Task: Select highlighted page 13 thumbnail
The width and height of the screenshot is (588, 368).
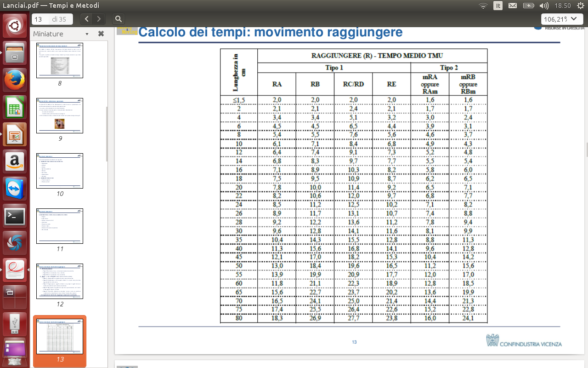Action: [x=60, y=336]
